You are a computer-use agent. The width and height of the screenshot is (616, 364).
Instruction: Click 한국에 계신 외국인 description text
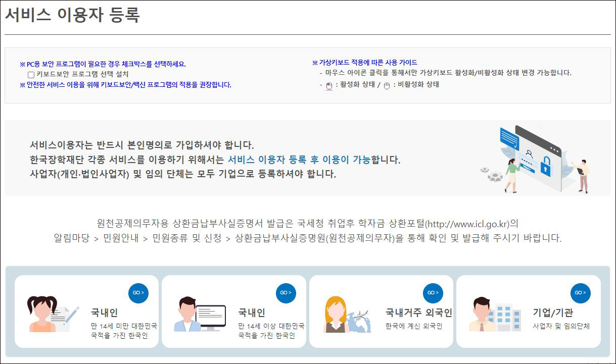pyautogui.click(x=414, y=326)
